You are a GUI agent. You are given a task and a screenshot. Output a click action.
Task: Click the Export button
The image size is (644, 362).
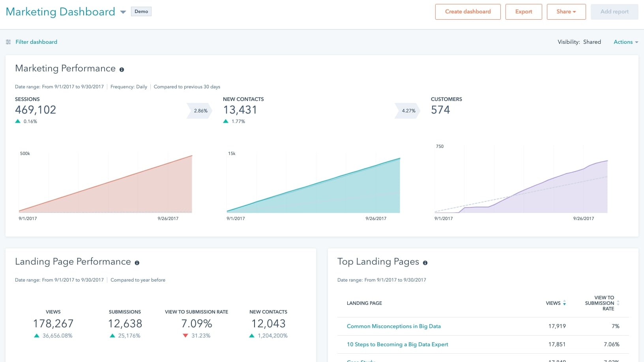[x=523, y=11]
